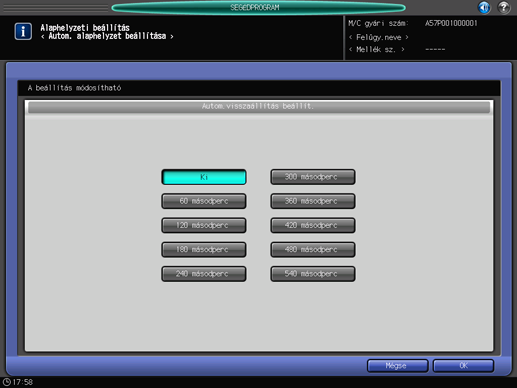Click the Autom. visszaállítás beállít. header

coord(259,107)
